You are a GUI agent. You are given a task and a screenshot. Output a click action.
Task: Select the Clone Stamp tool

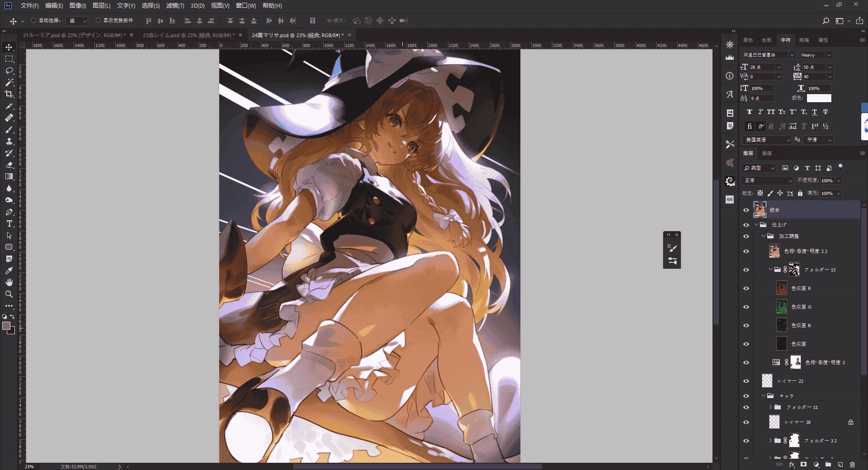pyautogui.click(x=9, y=141)
